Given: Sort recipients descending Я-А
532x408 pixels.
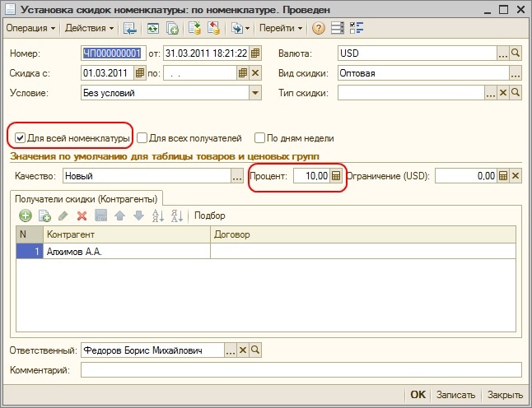Looking at the screenshot, I should (x=177, y=216).
